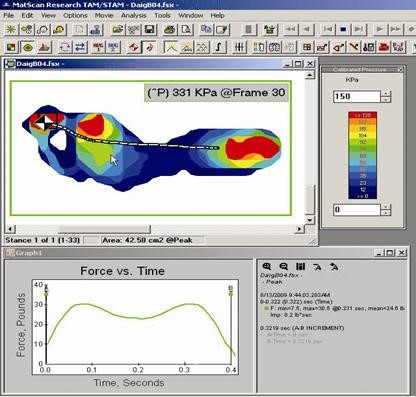Click the Rewind double-arrow movie button

(291, 30)
